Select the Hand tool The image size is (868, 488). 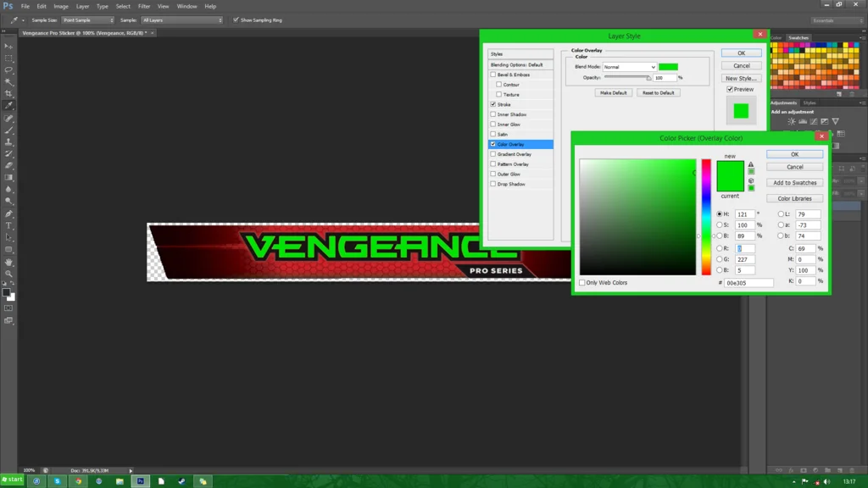click(x=8, y=262)
